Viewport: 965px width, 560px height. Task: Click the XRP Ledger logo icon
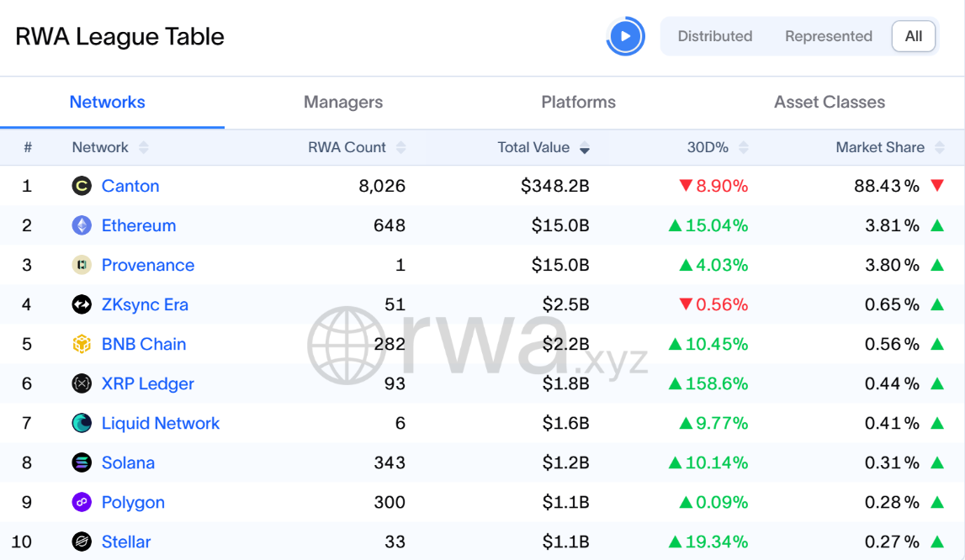pos(82,383)
